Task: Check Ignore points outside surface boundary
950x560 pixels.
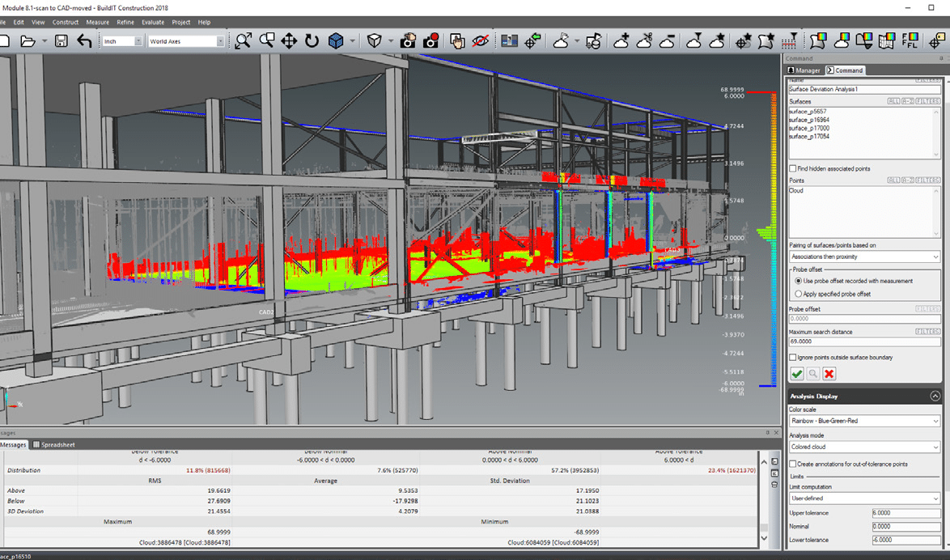Action: [791, 357]
